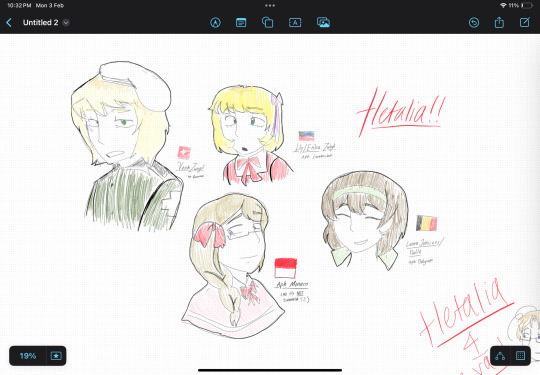
Task: Add a sticky note from toolbar
Action: tap(241, 23)
